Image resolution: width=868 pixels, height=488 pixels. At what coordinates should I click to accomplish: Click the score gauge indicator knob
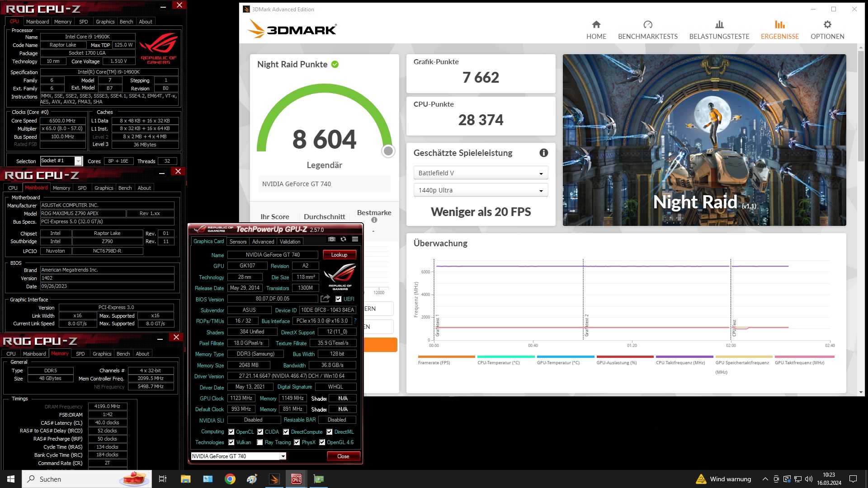tap(388, 151)
